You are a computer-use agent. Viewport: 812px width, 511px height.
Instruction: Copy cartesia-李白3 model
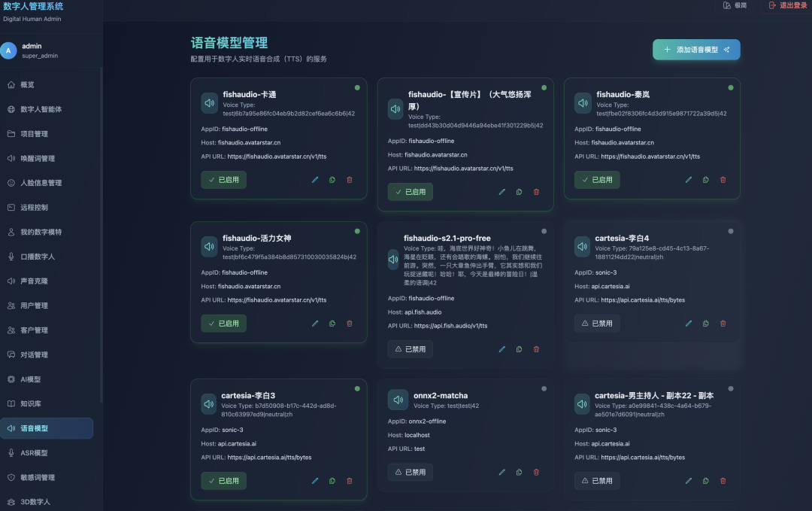(x=332, y=481)
